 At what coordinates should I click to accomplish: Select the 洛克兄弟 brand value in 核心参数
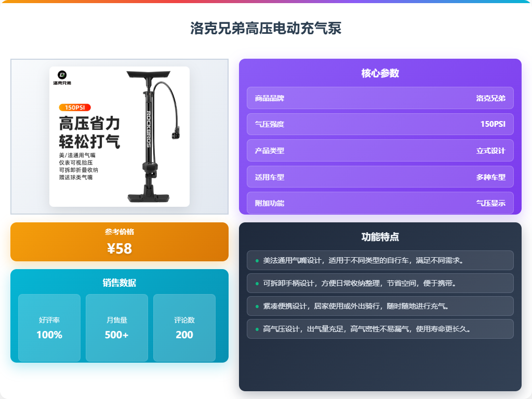(x=490, y=98)
